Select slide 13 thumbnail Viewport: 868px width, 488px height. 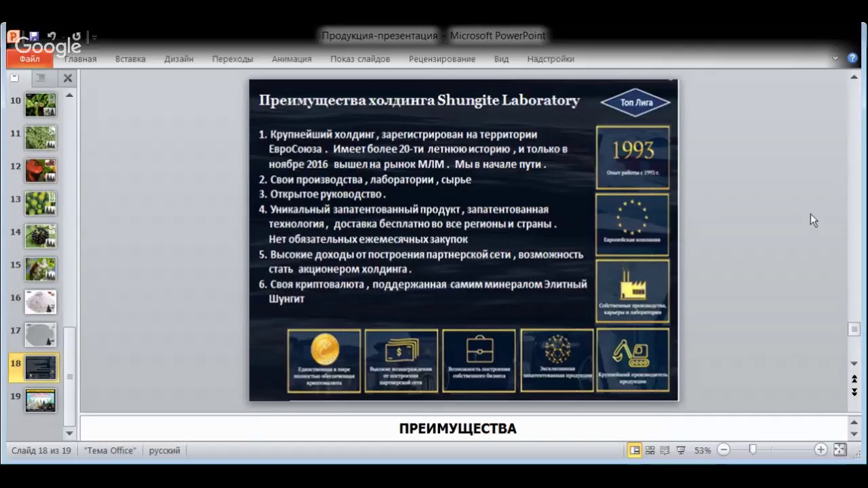[41, 203]
